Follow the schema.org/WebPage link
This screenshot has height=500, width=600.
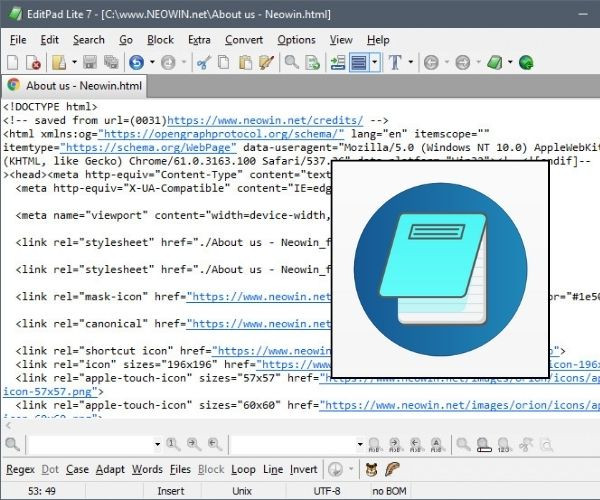[x=148, y=148]
